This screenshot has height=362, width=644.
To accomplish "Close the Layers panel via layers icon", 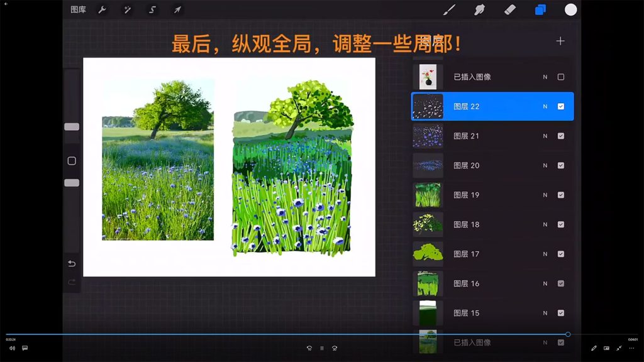I will pyautogui.click(x=540, y=9).
